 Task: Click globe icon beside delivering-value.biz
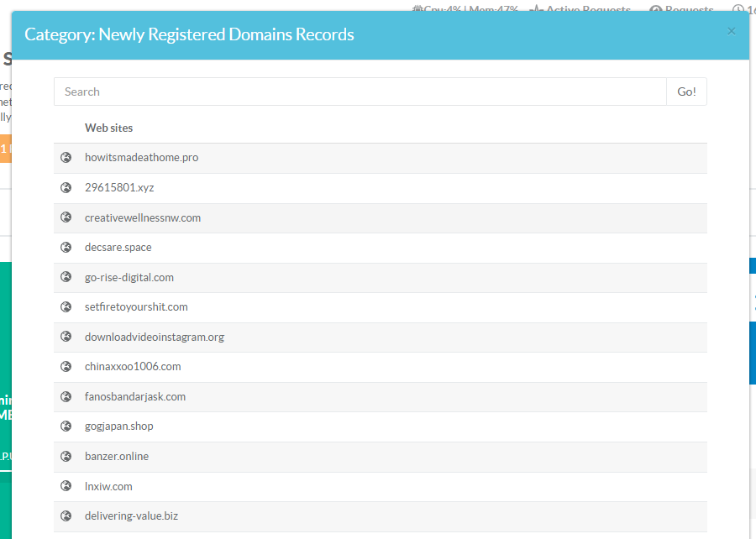[x=66, y=516]
